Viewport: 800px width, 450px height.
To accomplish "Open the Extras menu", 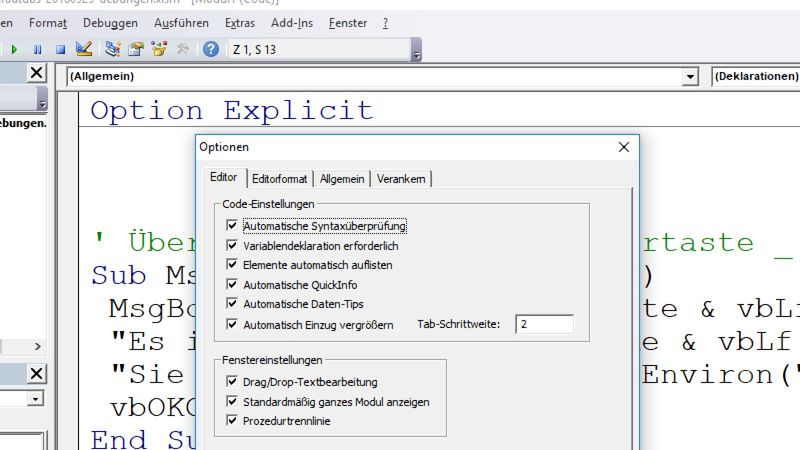I will point(240,23).
